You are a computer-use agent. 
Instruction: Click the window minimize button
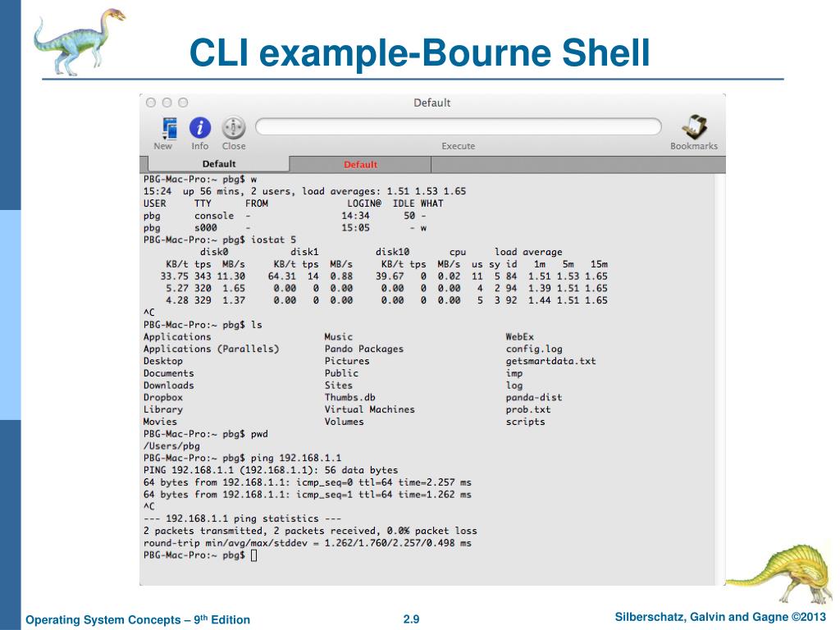(167, 103)
